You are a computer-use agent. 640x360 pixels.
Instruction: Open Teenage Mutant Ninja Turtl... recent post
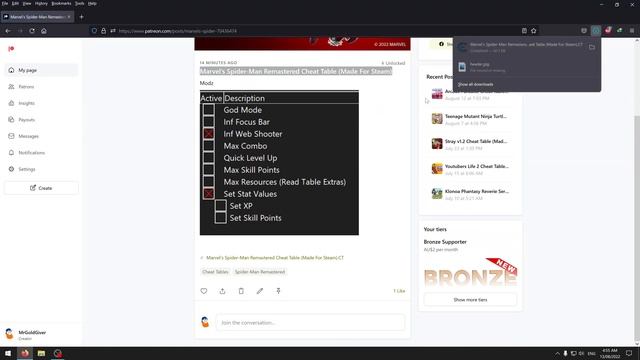(x=476, y=116)
